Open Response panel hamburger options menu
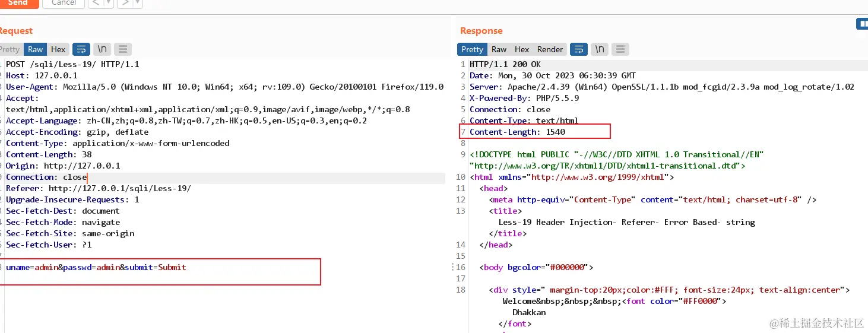 [x=620, y=49]
